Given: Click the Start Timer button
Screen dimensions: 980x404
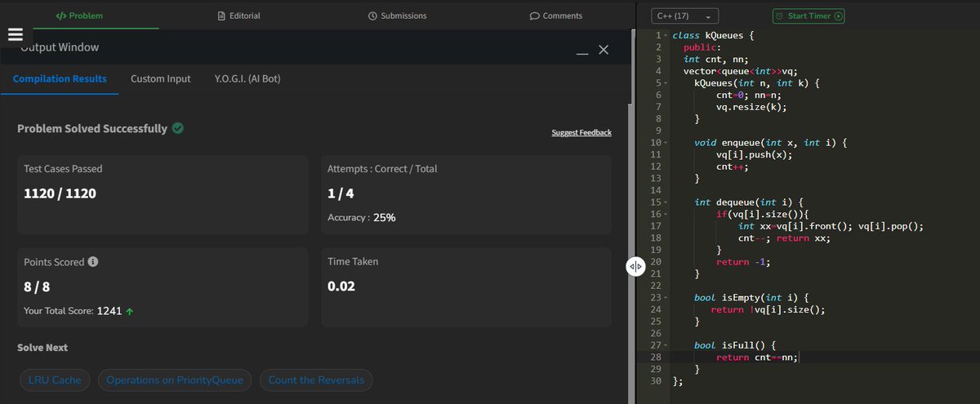Looking at the screenshot, I should (808, 16).
